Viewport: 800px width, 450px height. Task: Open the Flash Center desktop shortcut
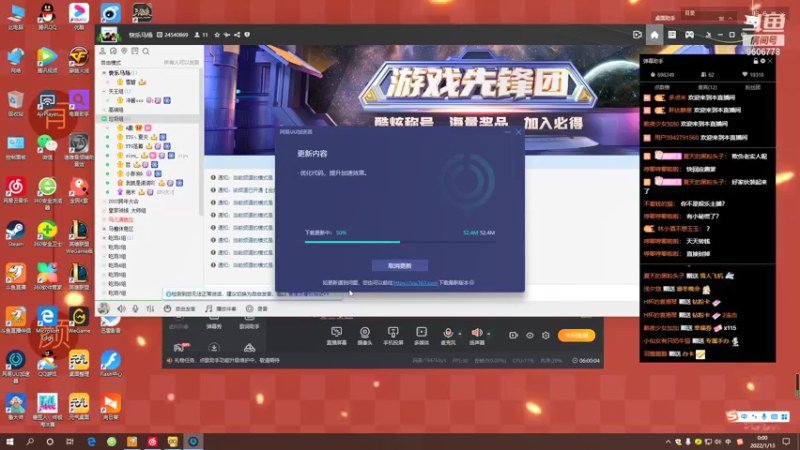pyautogui.click(x=110, y=363)
